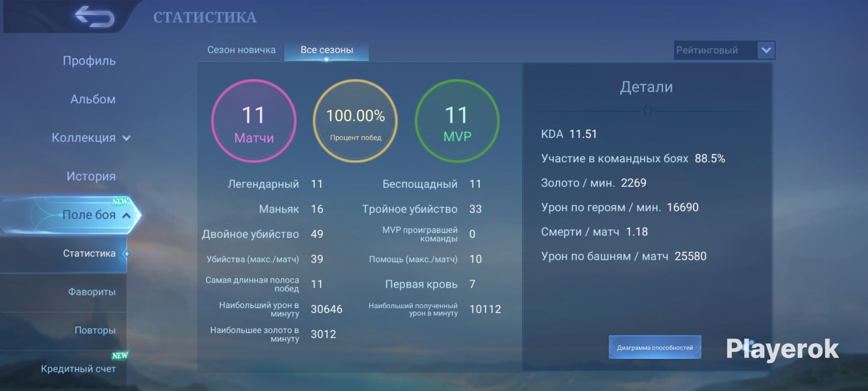This screenshot has width=868, height=391.
Task: Switch to Все сезоны tab
Action: 326,50
